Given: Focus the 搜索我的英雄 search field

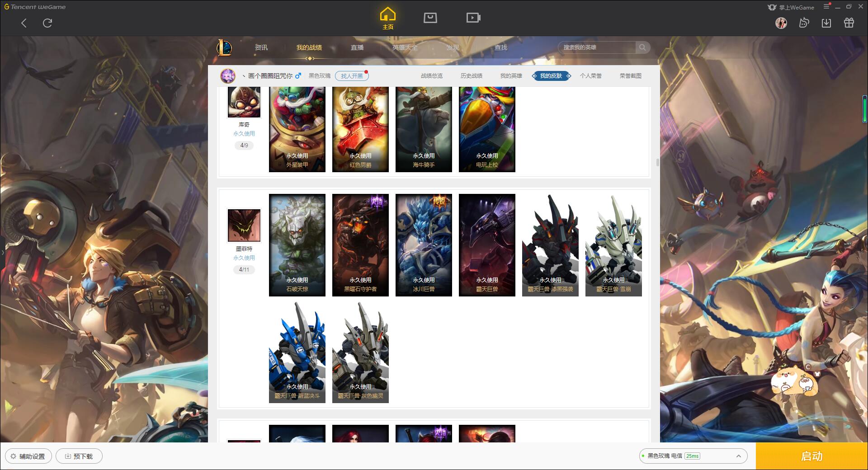Looking at the screenshot, I should pyautogui.click(x=597, y=47).
